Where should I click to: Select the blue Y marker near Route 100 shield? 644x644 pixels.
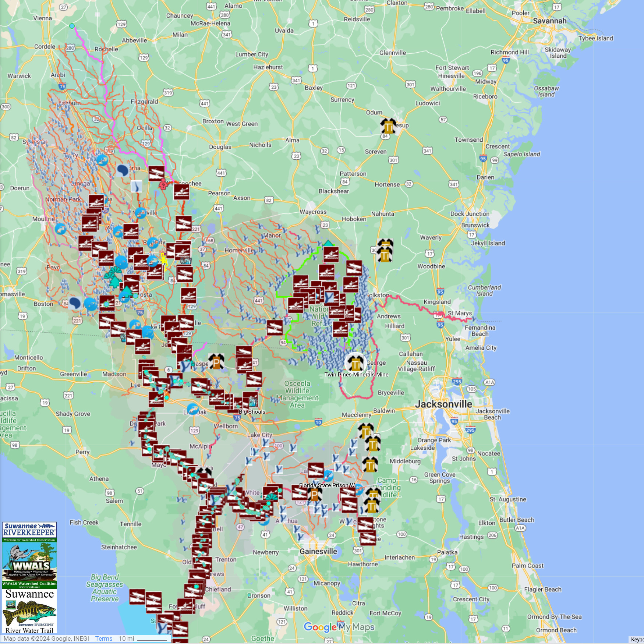point(293,448)
